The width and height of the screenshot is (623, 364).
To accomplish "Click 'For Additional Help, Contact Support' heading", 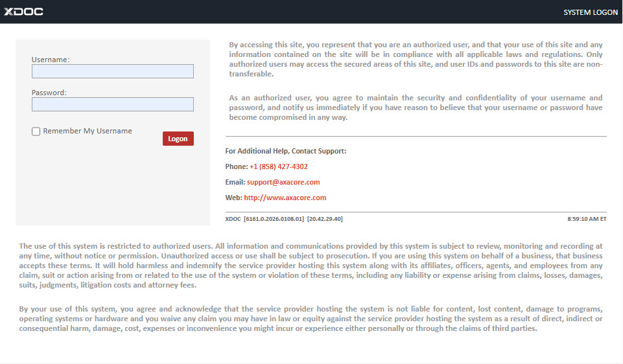I will click(286, 151).
